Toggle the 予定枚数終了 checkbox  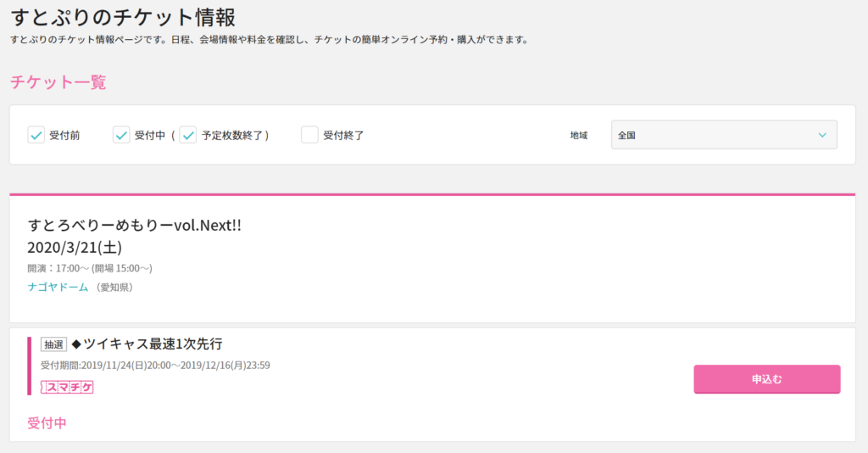click(x=188, y=135)
